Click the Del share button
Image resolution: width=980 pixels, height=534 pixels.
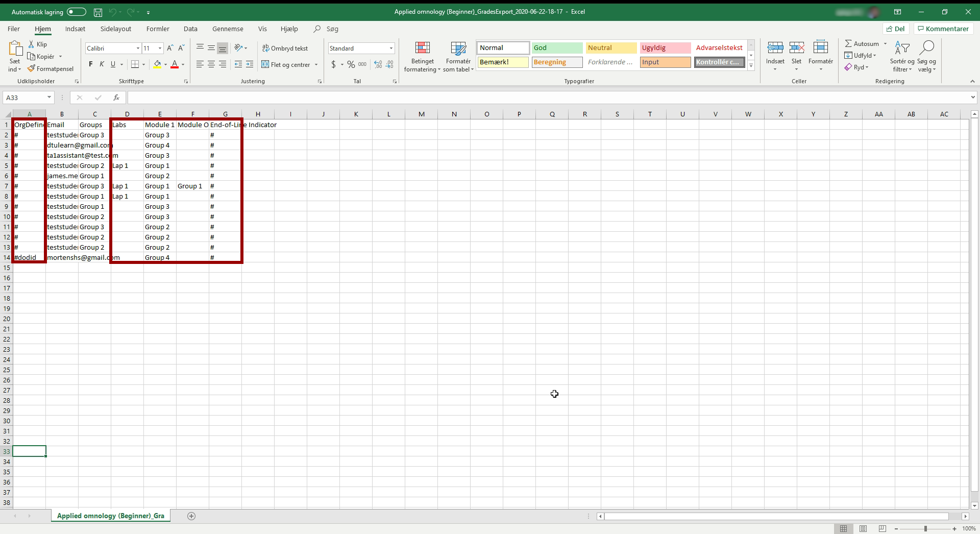896,29
